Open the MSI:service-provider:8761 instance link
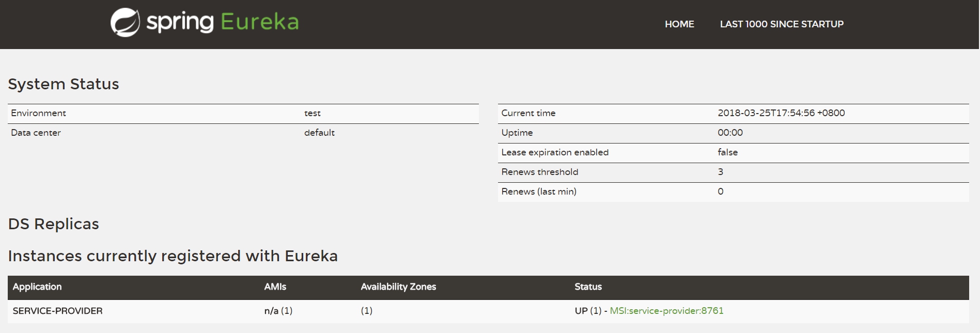This screenshot has width=980, height=333. [666, 311]
